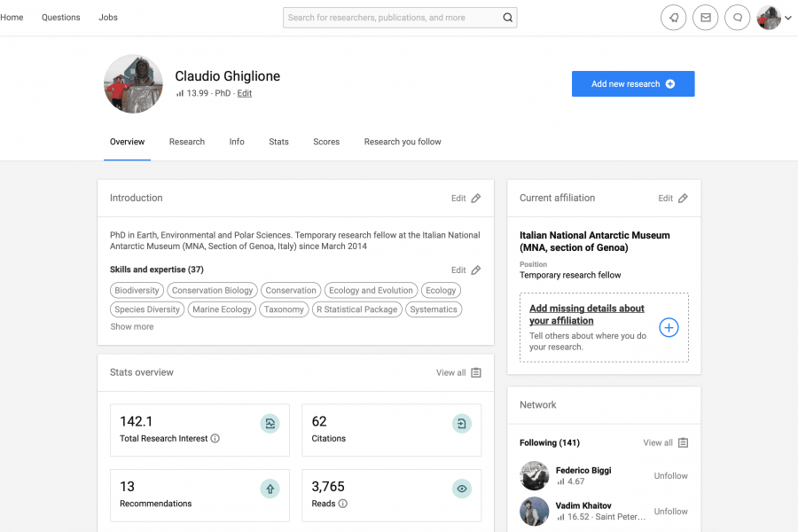Open the messages envelope icon
798x532 pixels.
(x=706, y=18)
